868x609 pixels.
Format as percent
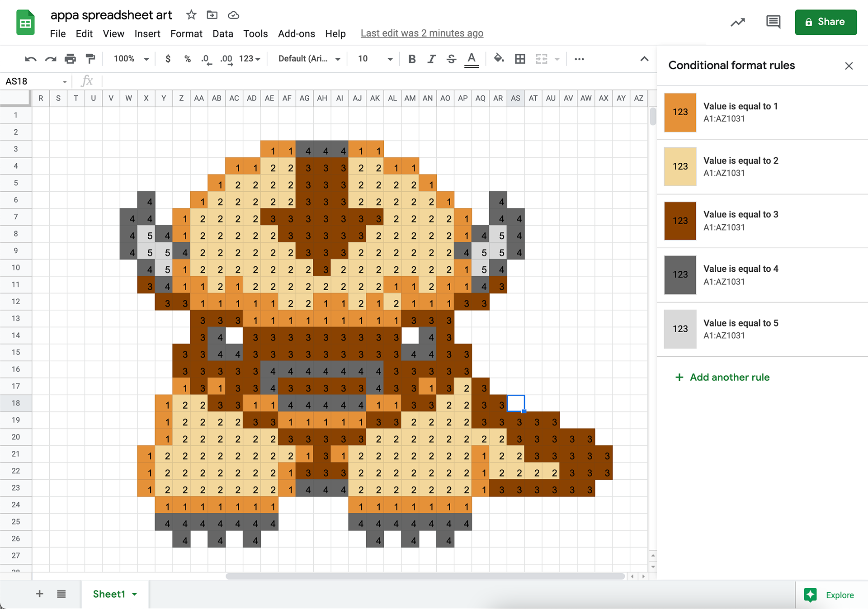187,59
